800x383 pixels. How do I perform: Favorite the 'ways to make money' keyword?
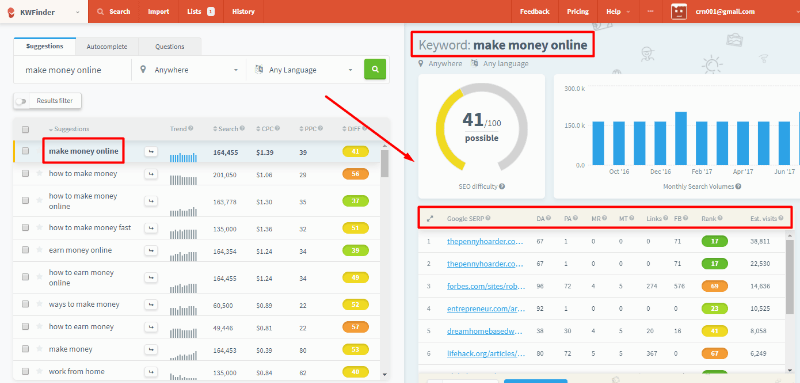click(39, 304)
